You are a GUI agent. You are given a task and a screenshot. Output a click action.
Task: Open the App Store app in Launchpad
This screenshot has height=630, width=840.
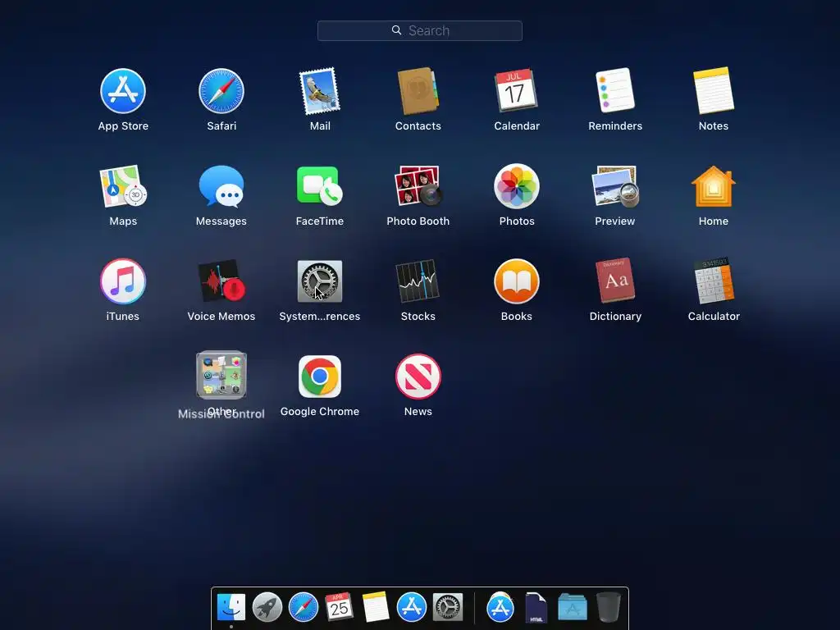click(123, 91)
